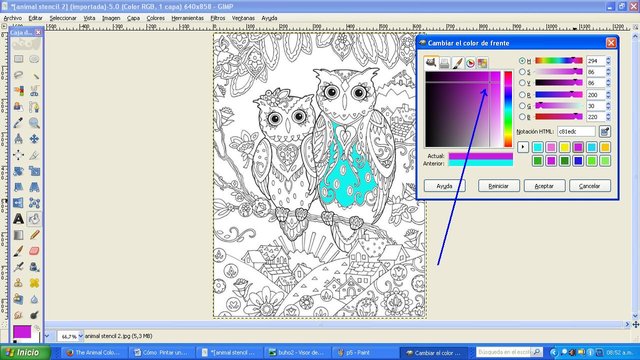Select the Text tool
The width and height of the screenshot is (640, 360).
pos(18,219)
